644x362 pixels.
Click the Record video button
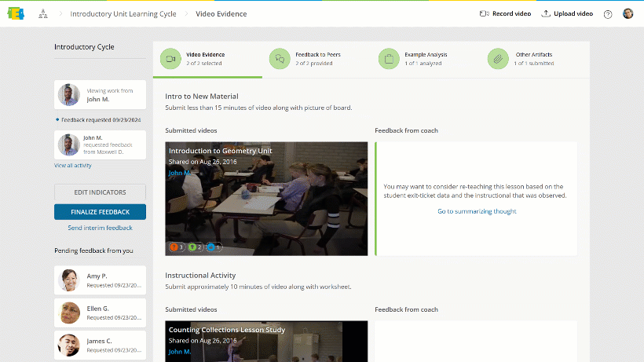pyautogui.click(x=505, y=13)
